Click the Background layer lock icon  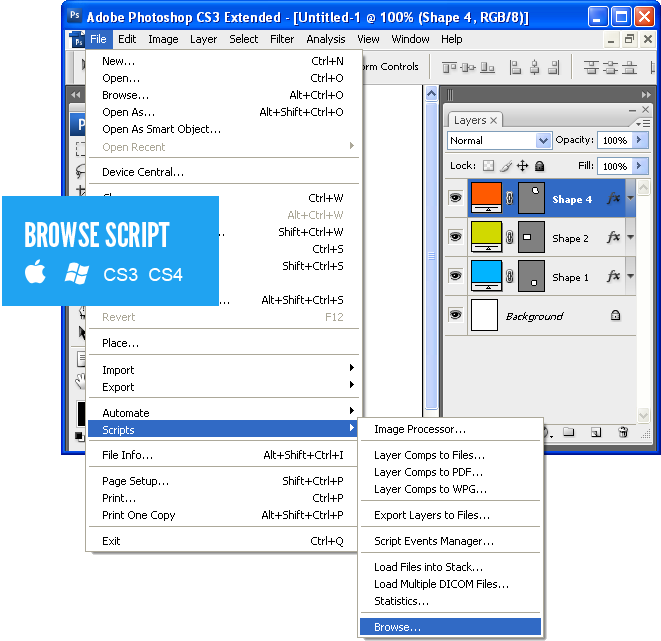[x=615, y=315]
